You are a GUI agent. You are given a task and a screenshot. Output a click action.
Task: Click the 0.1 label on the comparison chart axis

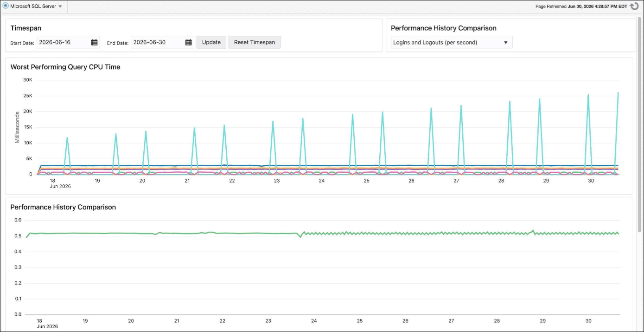pyautogui.click(x=18, y=299)
